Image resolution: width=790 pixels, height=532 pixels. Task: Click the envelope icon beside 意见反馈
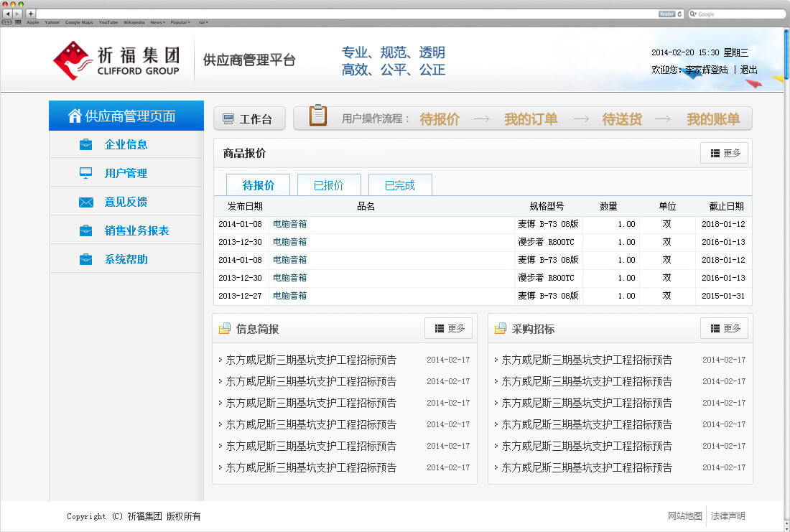[x=85, y=202]
